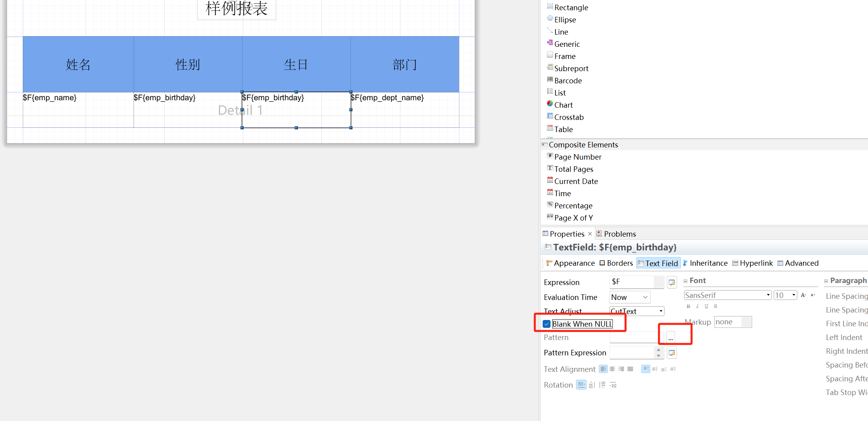Image resolution: width=868 pixels, height=421 pixels.
Task: Increase font size with larger A icon
Action: coord(804,295)
